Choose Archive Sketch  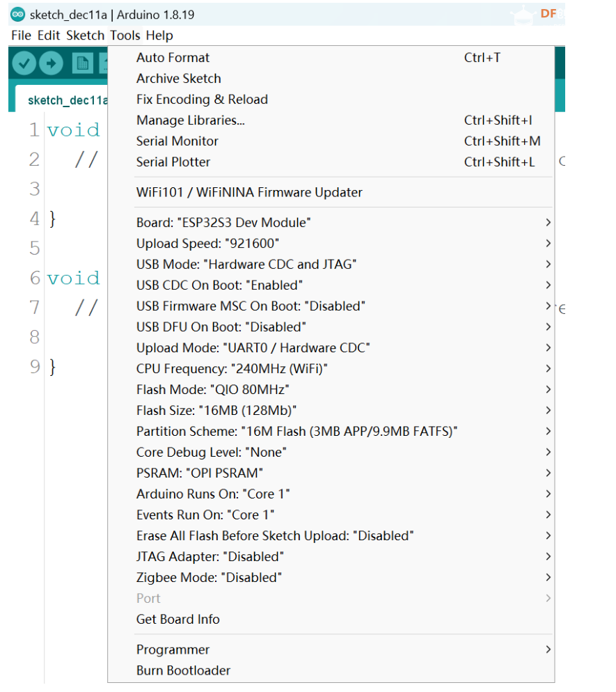(x=331, y=79)
